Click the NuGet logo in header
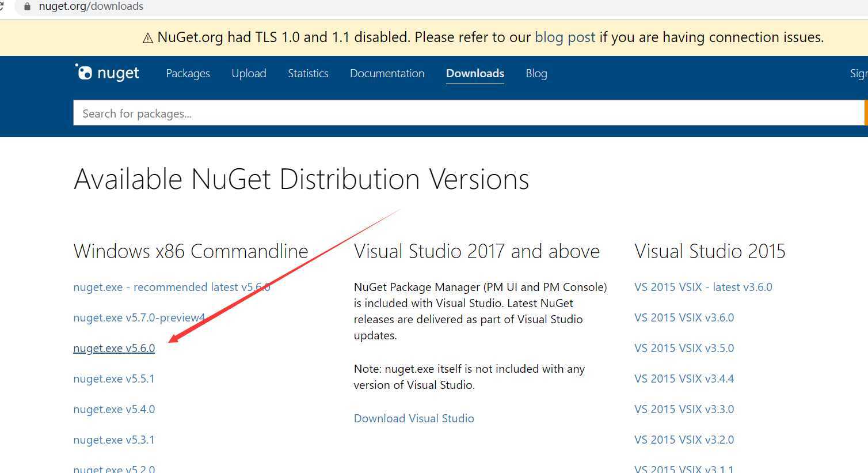Screen dimensions: 868x473 coord(107,73)
